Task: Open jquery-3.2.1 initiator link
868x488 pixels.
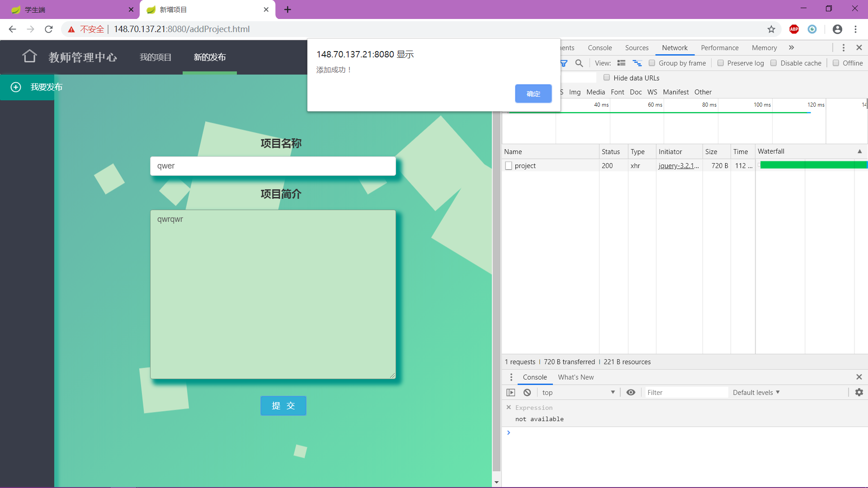Action: click(678, 165)
